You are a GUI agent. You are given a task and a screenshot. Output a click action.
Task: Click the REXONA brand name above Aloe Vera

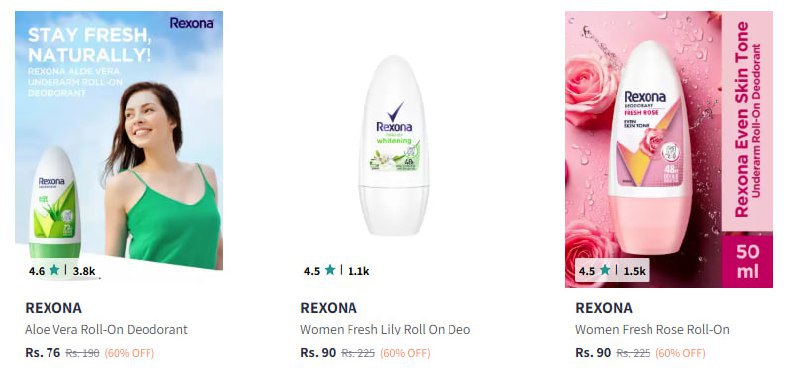point(54,308)
